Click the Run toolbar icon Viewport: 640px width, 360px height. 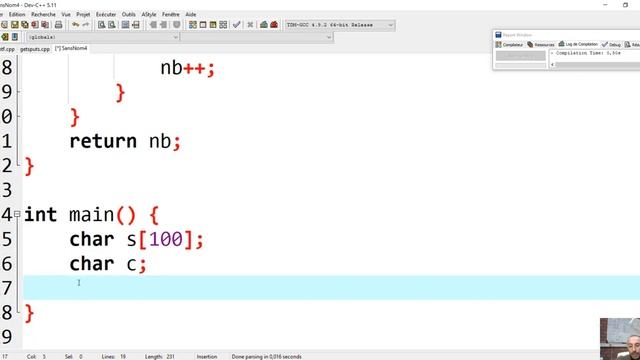203,25
